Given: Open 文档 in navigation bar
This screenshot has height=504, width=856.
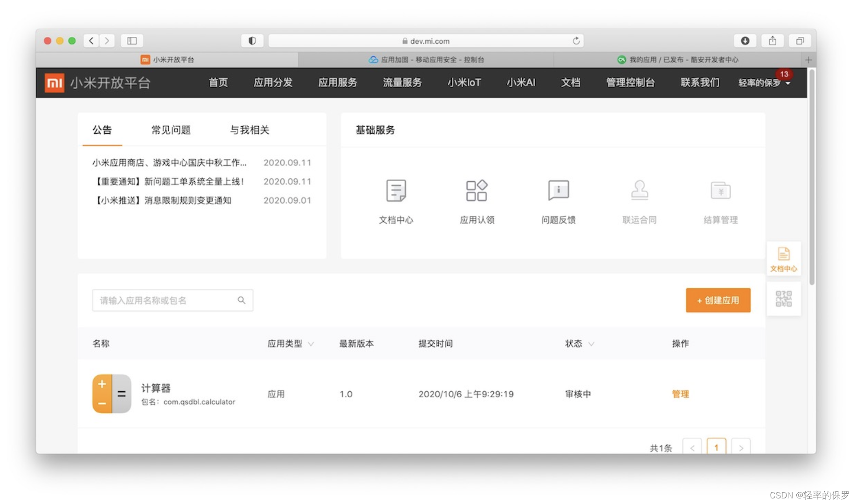Looking at the screenshot, I should pos(571,83).
